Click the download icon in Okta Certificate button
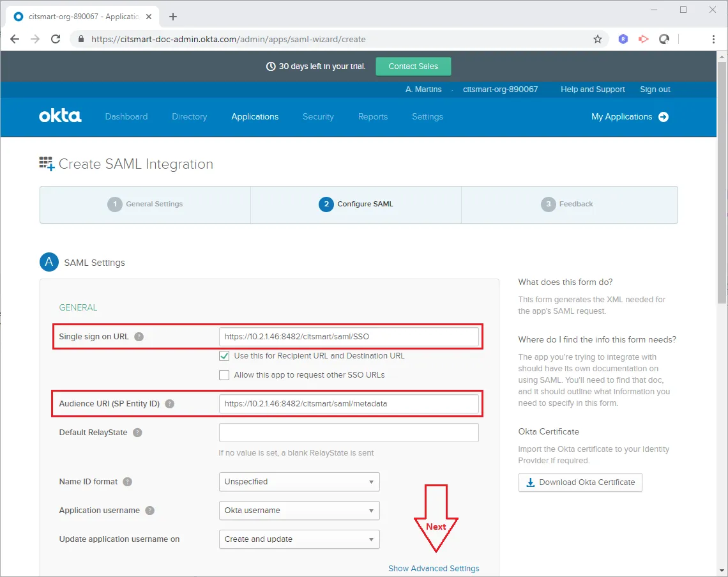 [x=530, y=482]
